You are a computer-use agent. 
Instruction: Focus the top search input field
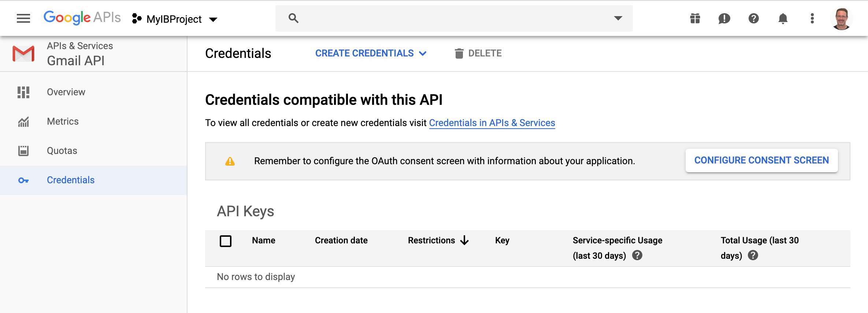click(454, 18)
